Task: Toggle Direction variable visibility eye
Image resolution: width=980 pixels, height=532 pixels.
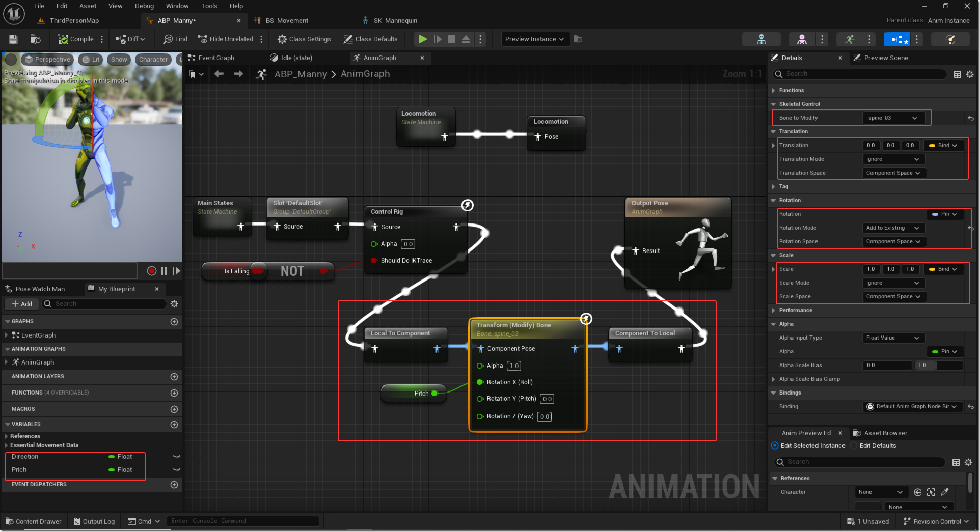Action: (x=177, y=457)
